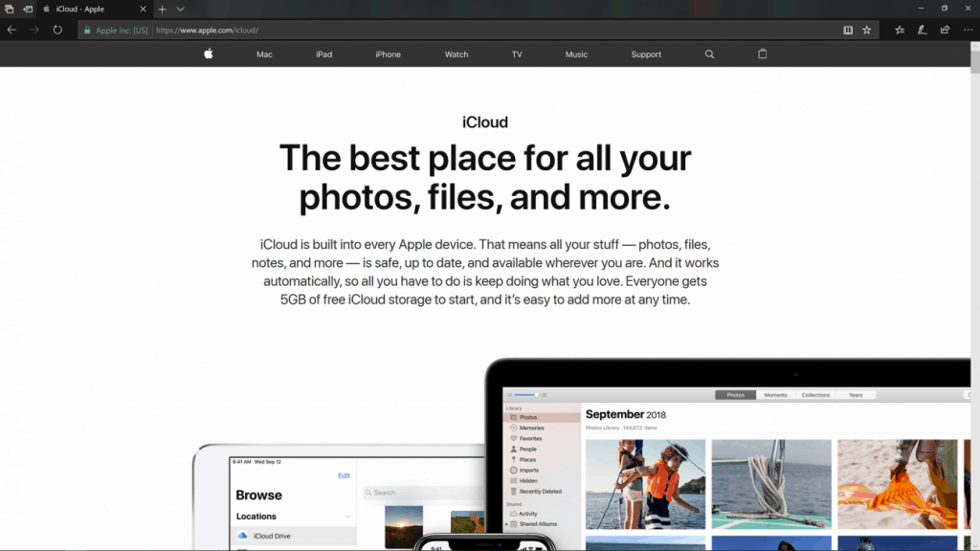Click the boy in life jacket photo

(646, 484)
